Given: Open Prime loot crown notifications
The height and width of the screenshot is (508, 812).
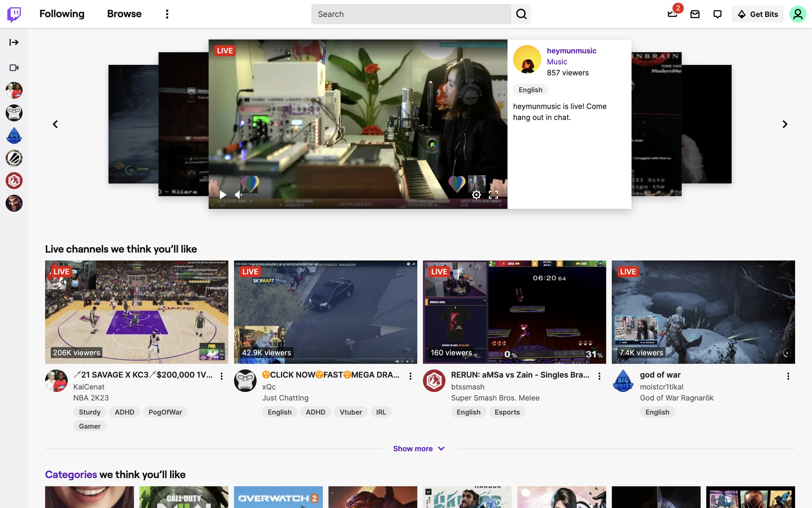Looking at the screenshot, I should pyautogui.click(x=672, y=14).
